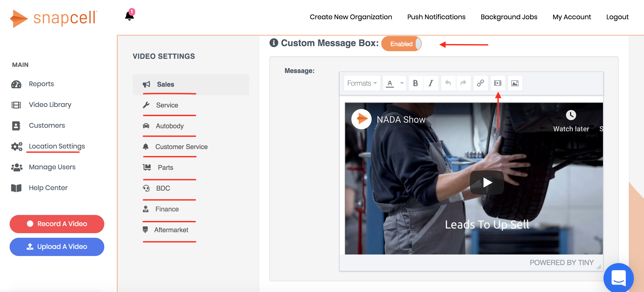Toggle the Custom Message Box Enabled switch
Screen dimensions: 644x292
(x=401, y=44)
